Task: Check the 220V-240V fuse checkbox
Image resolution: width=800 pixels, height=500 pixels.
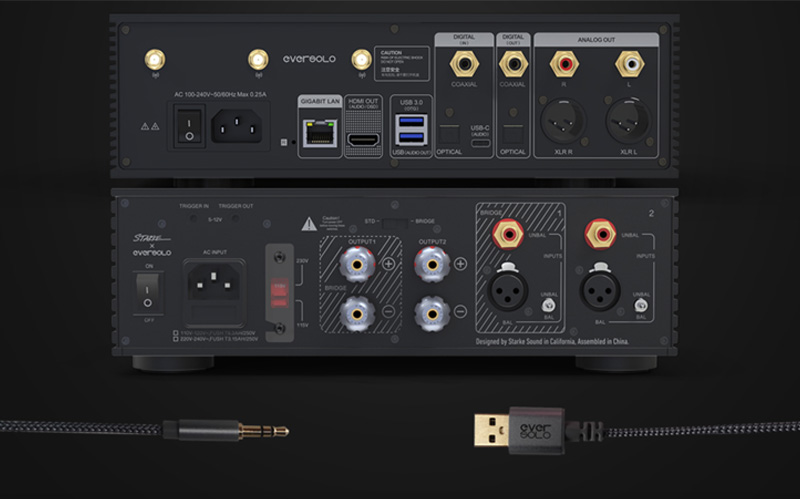Action: coord(176,339)
